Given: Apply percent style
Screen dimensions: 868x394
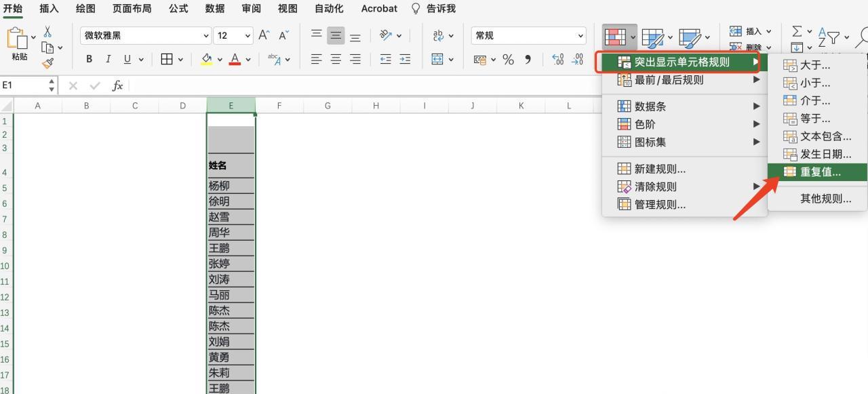Looking at the screenshot, I should pyautogui.click(x=508, y=59).
